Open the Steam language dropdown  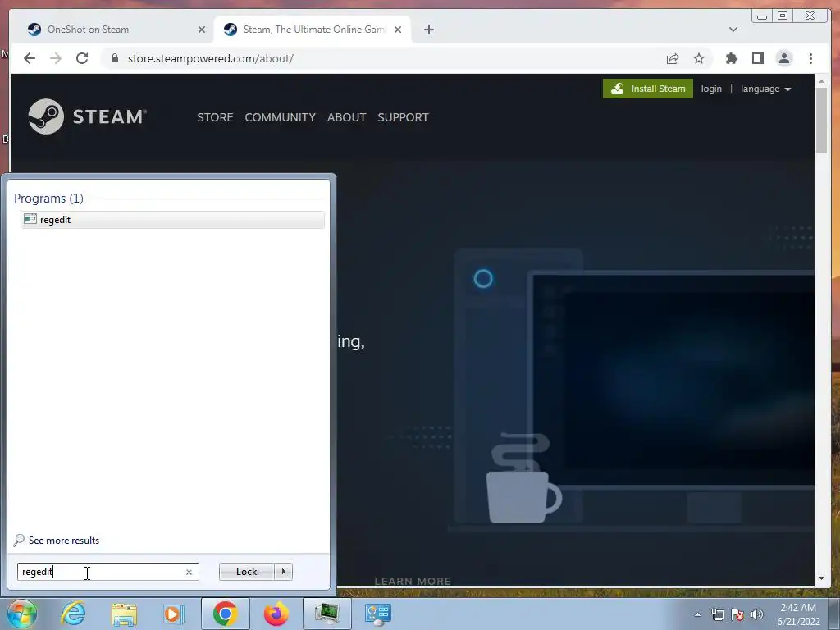click(765, 89)
